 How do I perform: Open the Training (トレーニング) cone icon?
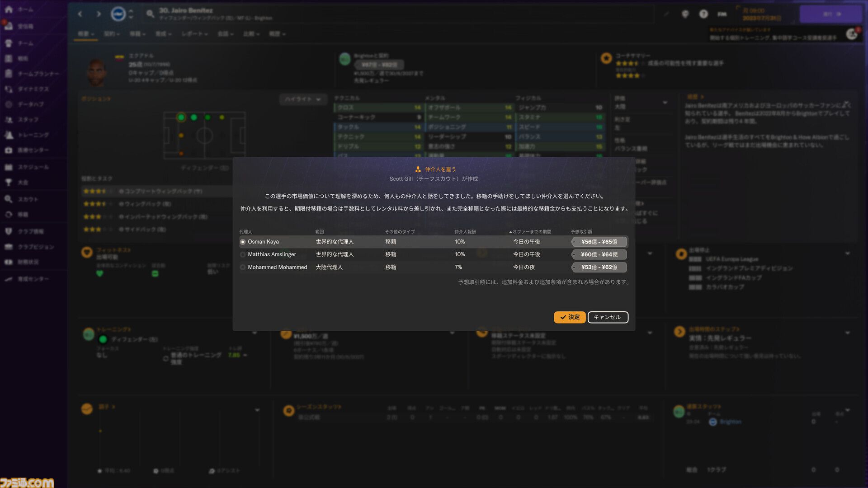coord(9,135)
